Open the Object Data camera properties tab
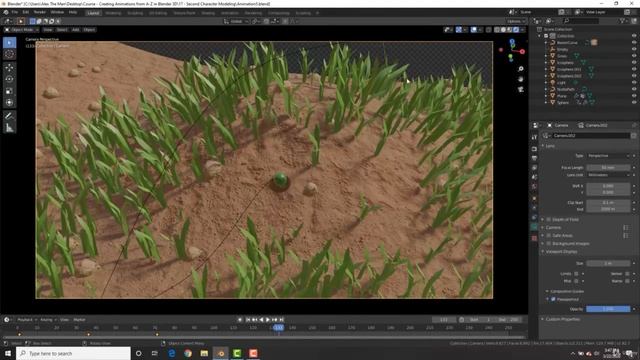Viewport: 640px width, 360px height. pyautogui.click(x=534, y=227)
